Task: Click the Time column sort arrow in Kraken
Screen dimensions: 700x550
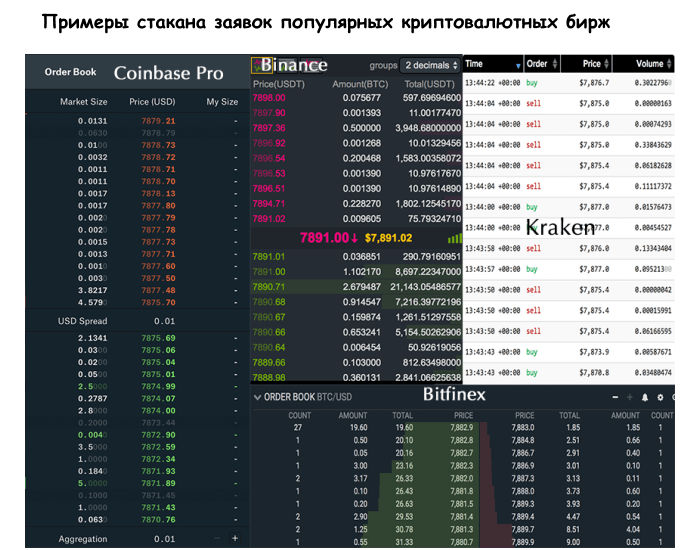Action: point(517,64)
